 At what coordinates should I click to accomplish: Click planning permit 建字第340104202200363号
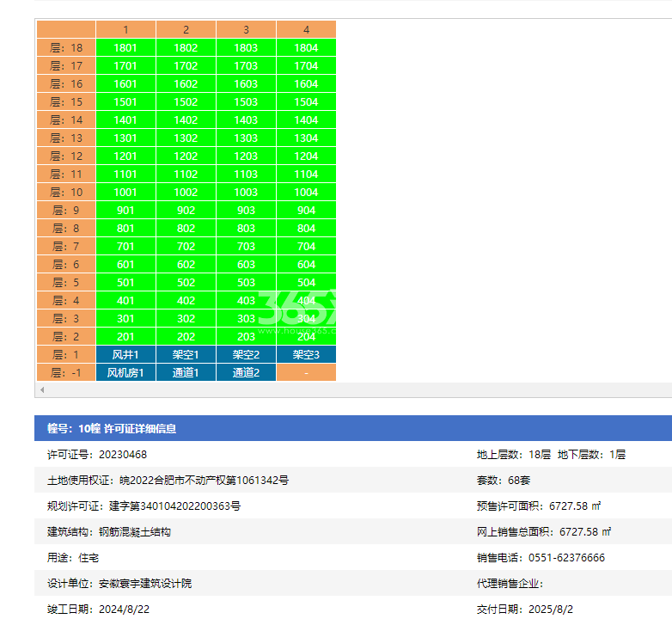[x=174, y=506]
